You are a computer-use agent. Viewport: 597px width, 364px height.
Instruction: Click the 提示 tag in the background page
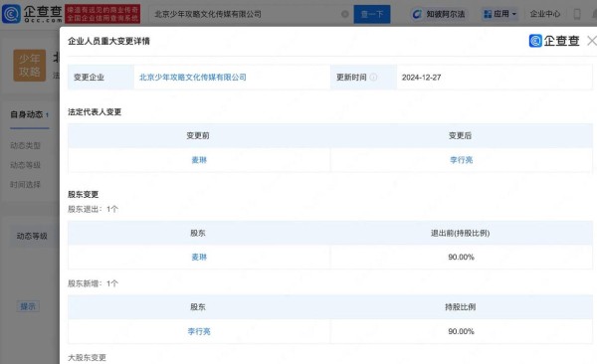click(x=28, y=306)
